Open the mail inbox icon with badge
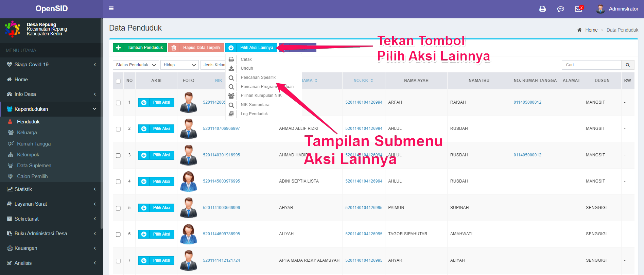This screenshot has width=644, height=275. [579, 8]
